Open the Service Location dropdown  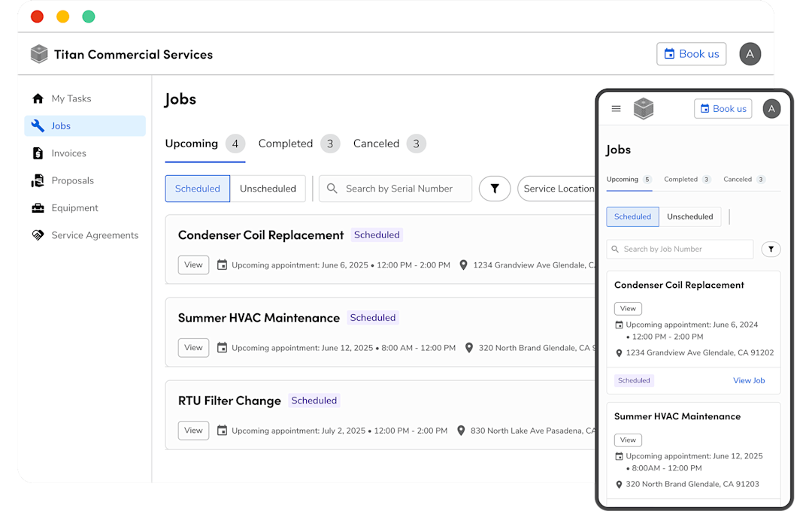pos(557,189)
